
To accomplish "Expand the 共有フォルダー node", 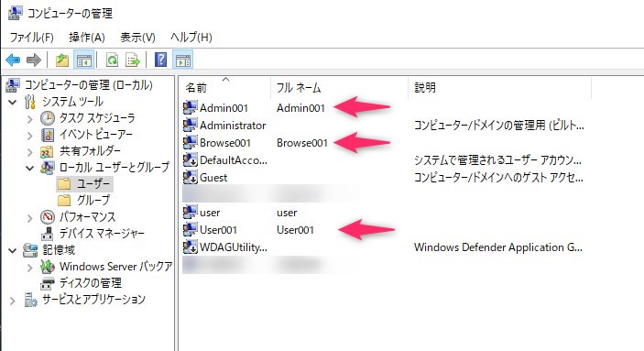I will point(29,152).
